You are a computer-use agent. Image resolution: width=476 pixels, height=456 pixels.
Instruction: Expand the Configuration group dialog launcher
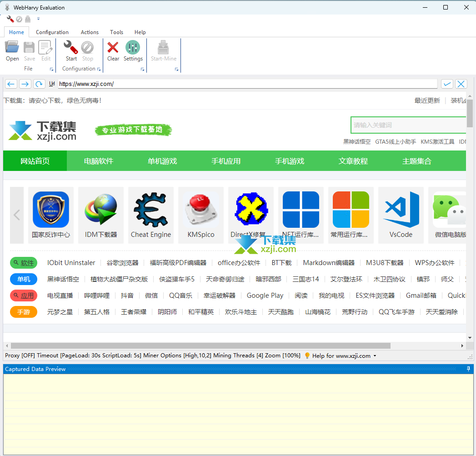99,70
